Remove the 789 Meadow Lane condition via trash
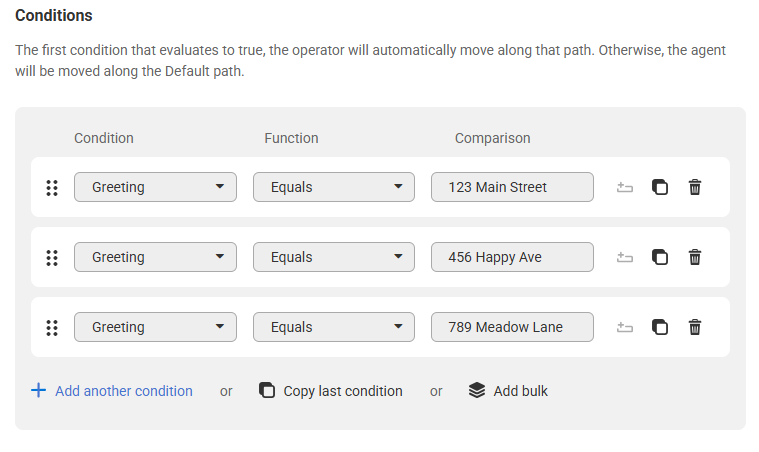The height and width of the screenshot is (452, 759). click(x=695, y=327)
